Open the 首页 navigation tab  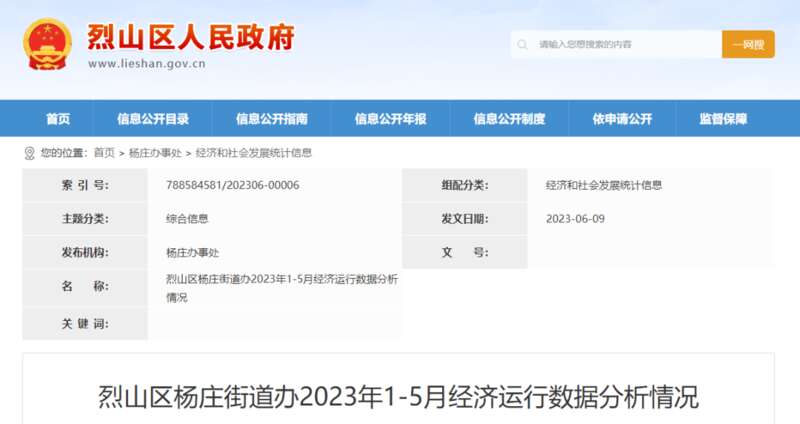(x=58, y=119)
